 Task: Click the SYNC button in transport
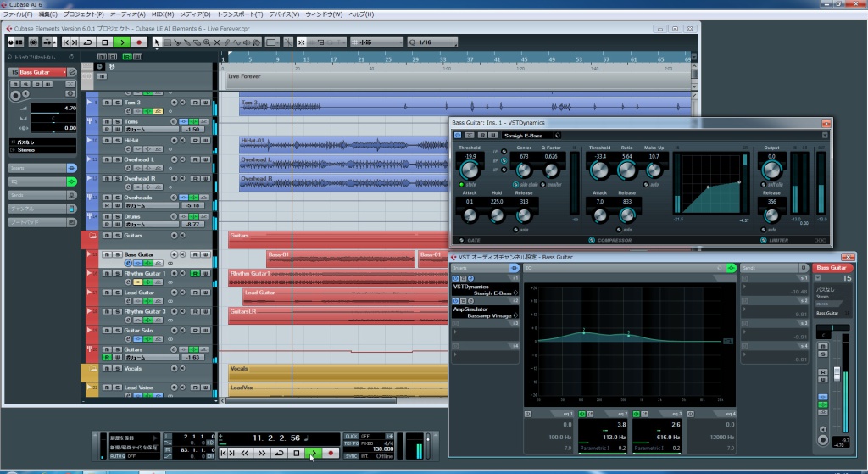point(351,456)
